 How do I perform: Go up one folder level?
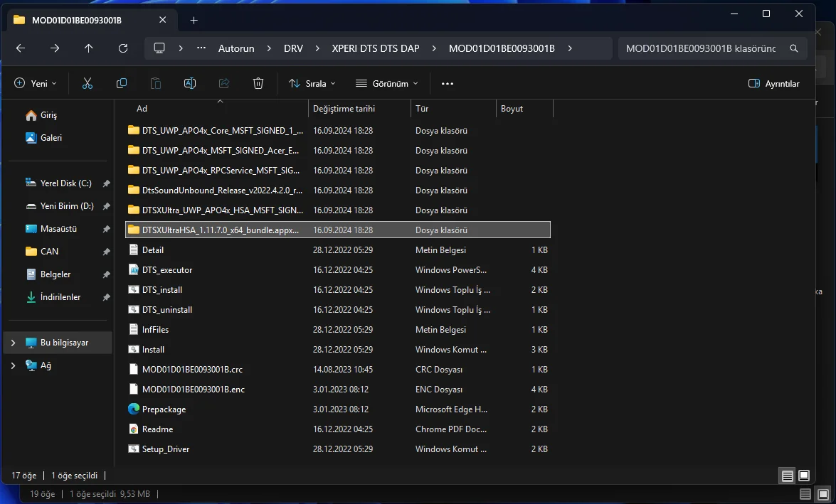(88, 48)
